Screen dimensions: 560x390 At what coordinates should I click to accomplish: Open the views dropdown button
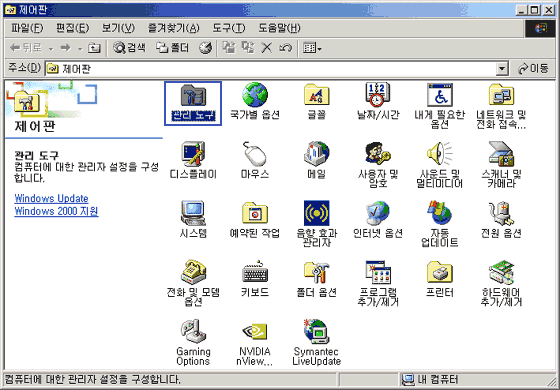(312, 48)
